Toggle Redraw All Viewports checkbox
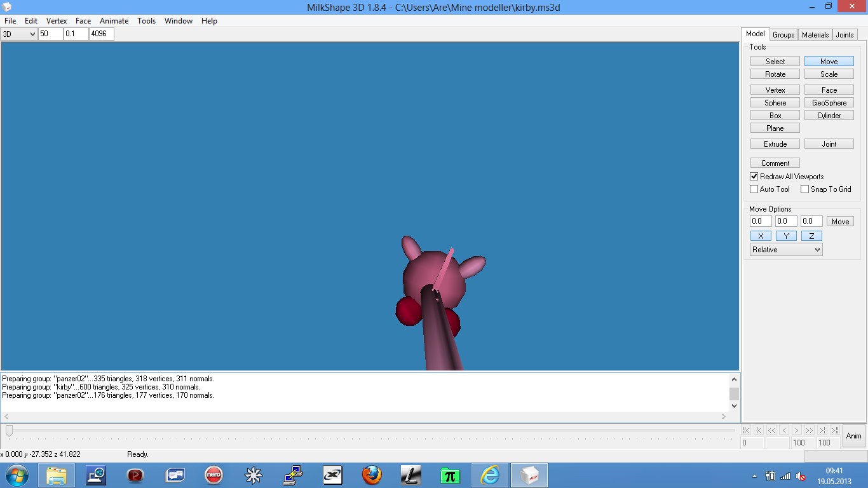The width and height of the screenshot is (868, 488). (754, 177)
